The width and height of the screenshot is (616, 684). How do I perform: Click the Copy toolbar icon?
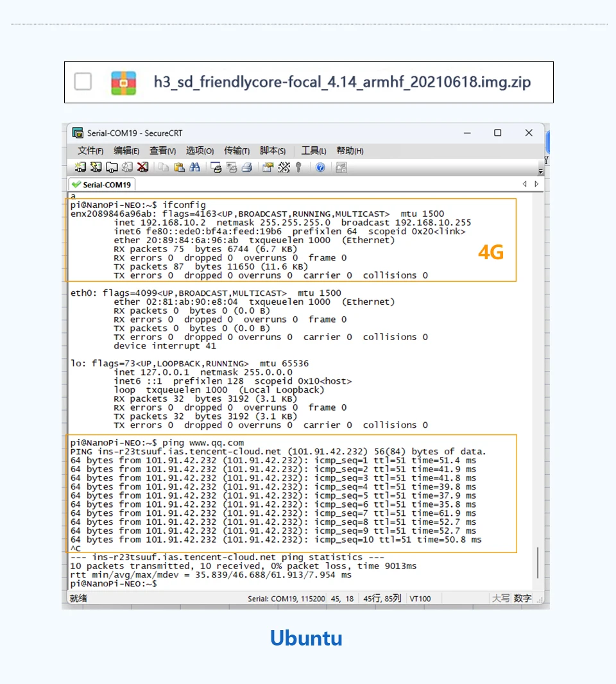[164, 167]
